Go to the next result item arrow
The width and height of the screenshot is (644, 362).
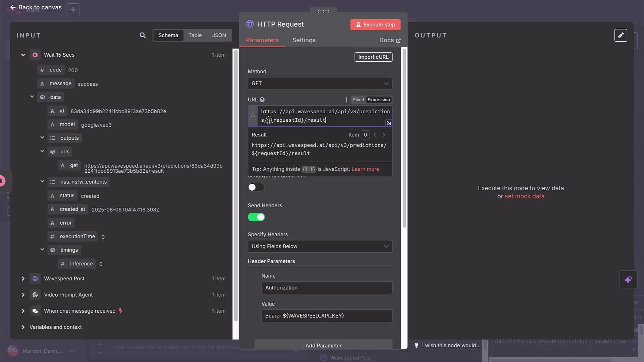click(384, 135)
